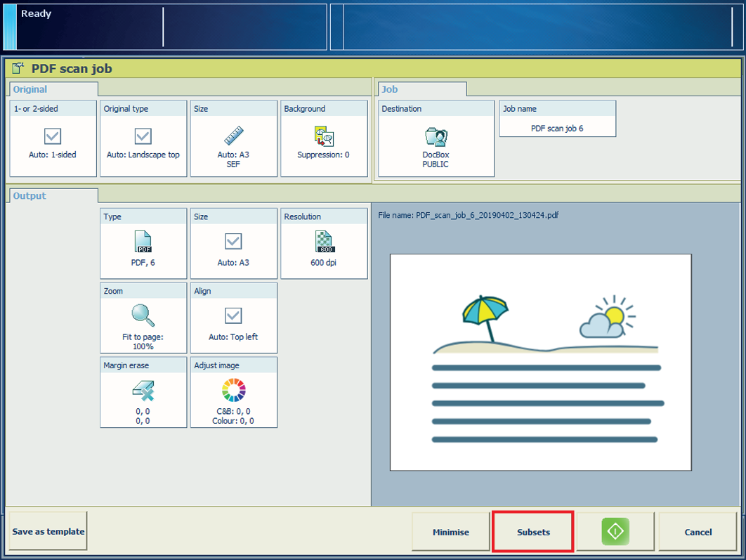
Task: Toggle the output size Auto: A3 checkbox
Action: (x=233, y=242)
